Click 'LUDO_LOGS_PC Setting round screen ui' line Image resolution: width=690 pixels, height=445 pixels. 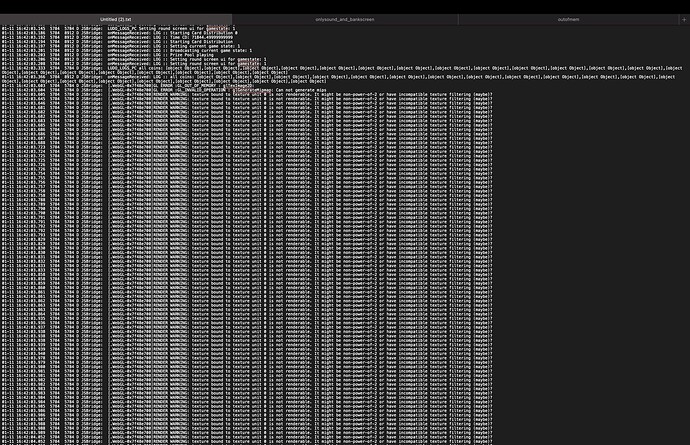click(118, 28)
